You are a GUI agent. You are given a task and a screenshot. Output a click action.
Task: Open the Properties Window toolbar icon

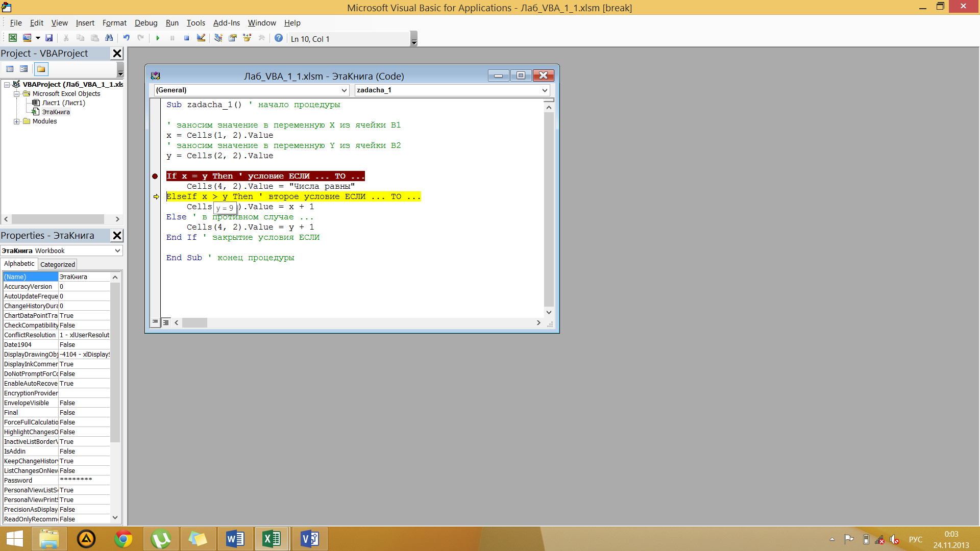(233, 38)
